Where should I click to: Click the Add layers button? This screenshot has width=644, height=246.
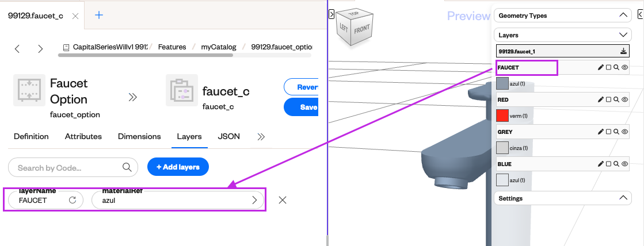coord(178,167)
